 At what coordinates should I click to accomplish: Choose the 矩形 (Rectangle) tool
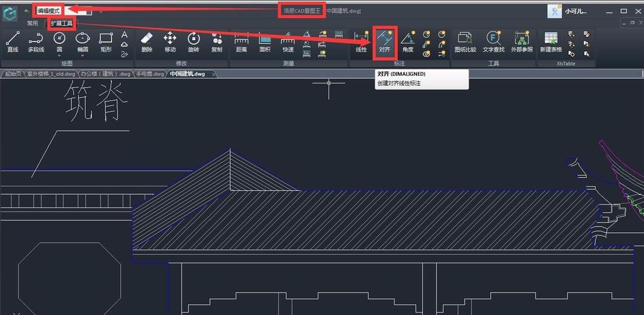[x=106, y=41]
